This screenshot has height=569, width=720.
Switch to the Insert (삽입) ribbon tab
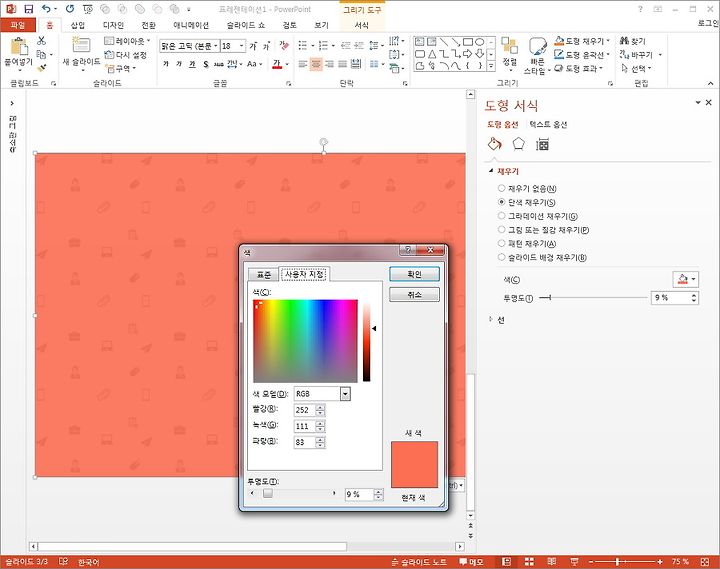(x=78, y=25)
